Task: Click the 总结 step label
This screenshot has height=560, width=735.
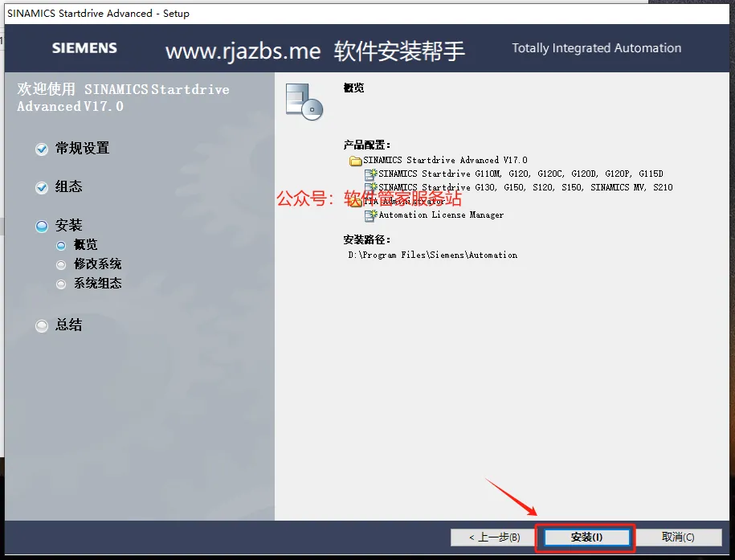Action: click(68, 325)
